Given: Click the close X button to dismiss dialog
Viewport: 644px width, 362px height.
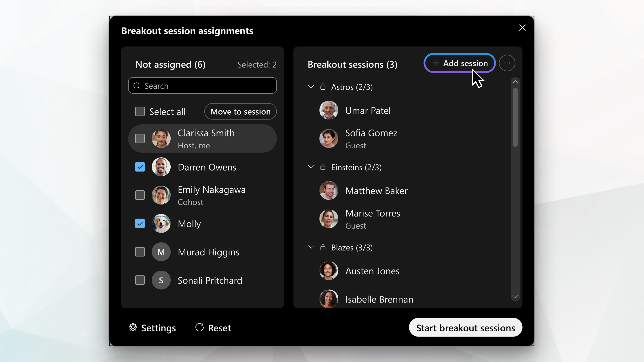Looking at the screenshot, I should [x=522, y=27].
